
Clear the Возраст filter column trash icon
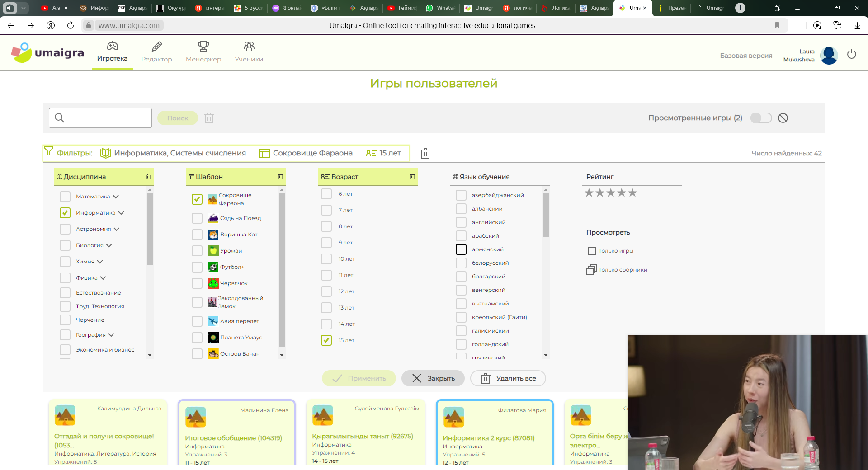point(412,176)
